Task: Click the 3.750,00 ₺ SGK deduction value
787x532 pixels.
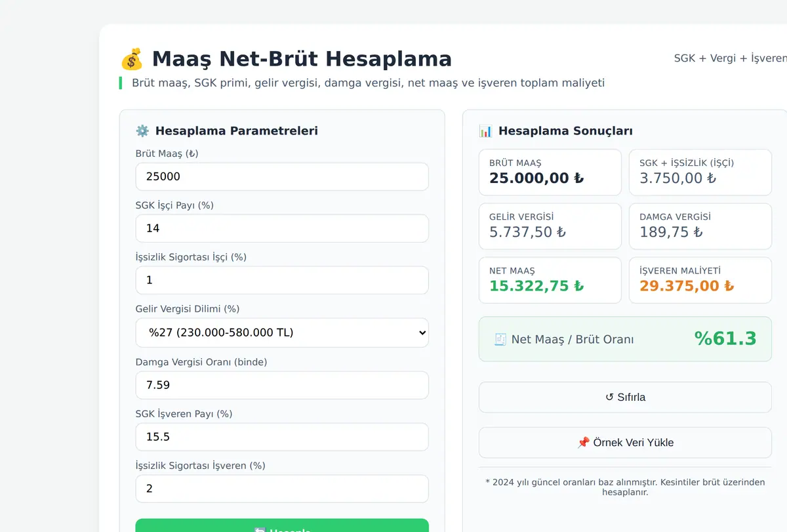Action: click(677, 178)
